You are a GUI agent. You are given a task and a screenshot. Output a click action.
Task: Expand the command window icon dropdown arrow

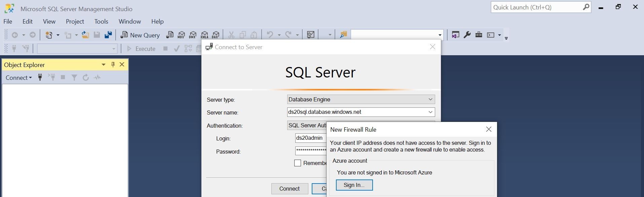[x=499, y=35]
